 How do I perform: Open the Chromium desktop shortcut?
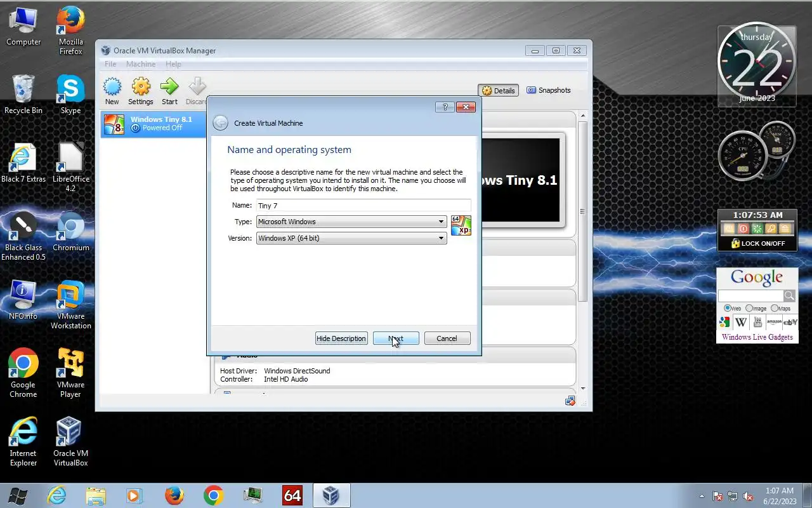point(70,232)
